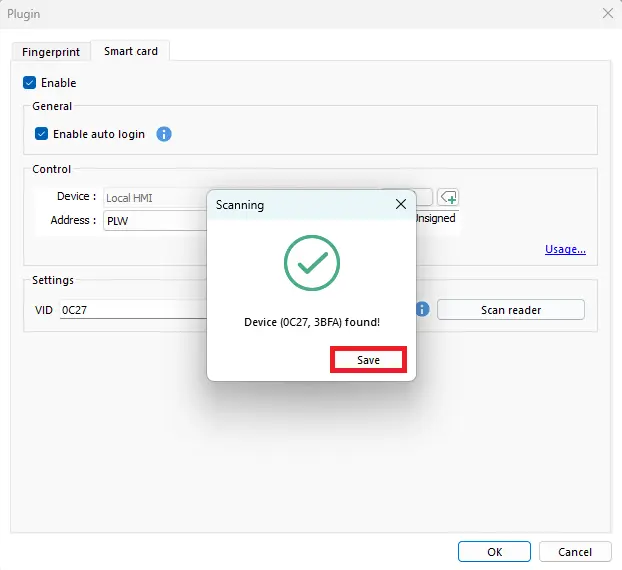Click the Scanning dialog title bar
Viewport: 622px width, 570px height.
pyautogui.click(x=290, y=204)
